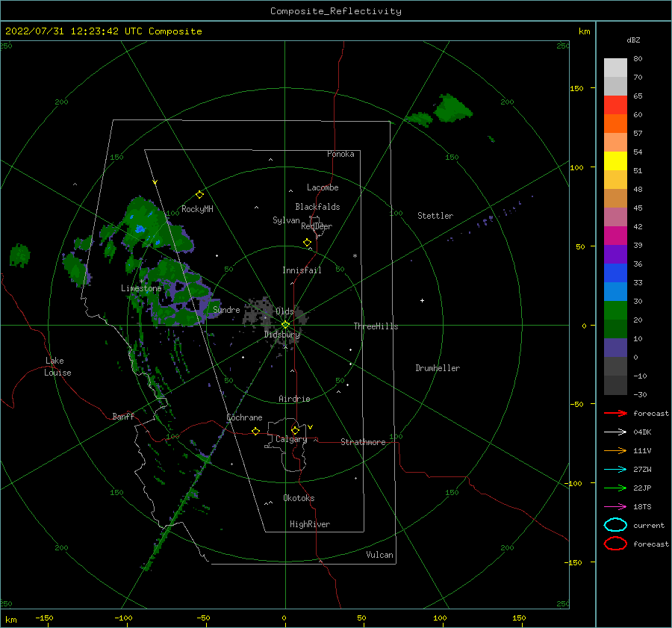The height and width of the screenshot is (628, 672).
Task: Click the cyan 'current' ellipse legend icon
Action: coord(615,525)
